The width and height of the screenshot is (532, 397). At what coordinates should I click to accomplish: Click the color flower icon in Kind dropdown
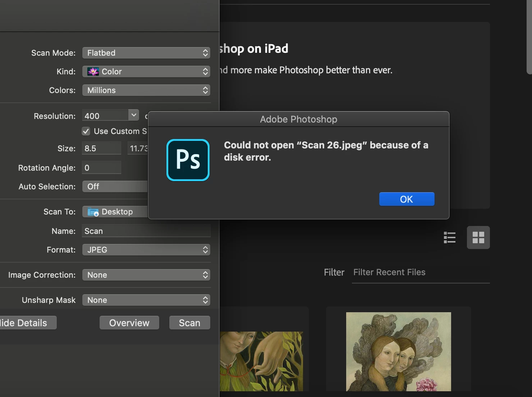(x=93, y=71)
